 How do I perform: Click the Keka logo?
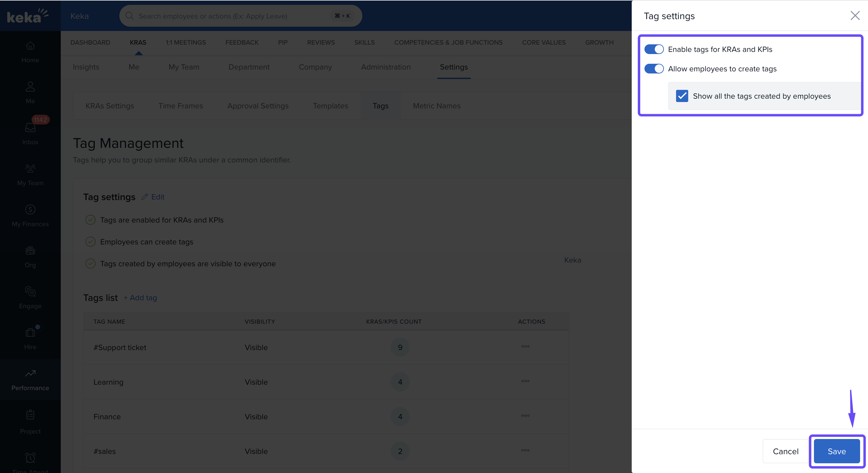pos(28,16)
